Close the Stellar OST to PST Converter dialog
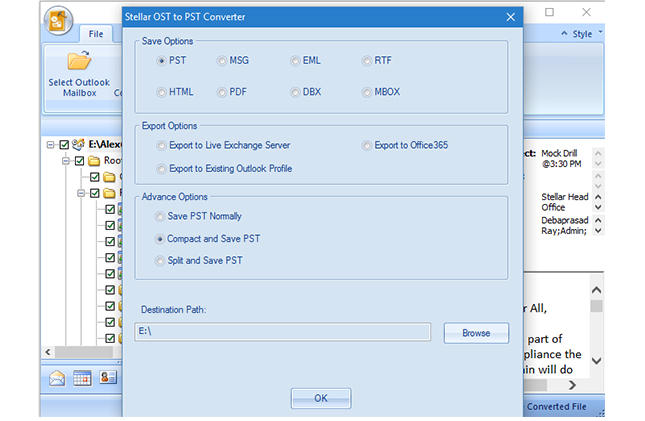This screenshot has height=421, width=645. (x=510, y=17)
